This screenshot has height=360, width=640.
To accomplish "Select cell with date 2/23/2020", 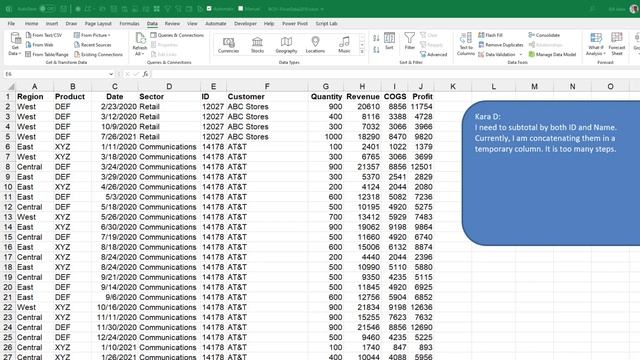I will click(x=115, y=107).
